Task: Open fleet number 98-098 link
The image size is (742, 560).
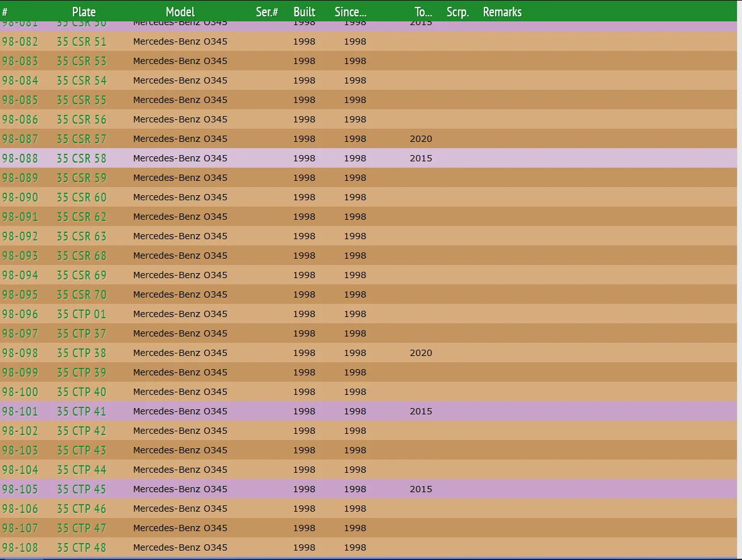Action: pos(20,353)
